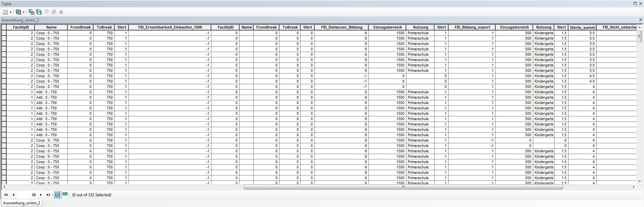Click the FID_Erreichbarkeit_Einkaufen_1500 column header
Image resolution: width=644 pixels, height=207 pixels.
pyautogui.click(x=170, y=27)
